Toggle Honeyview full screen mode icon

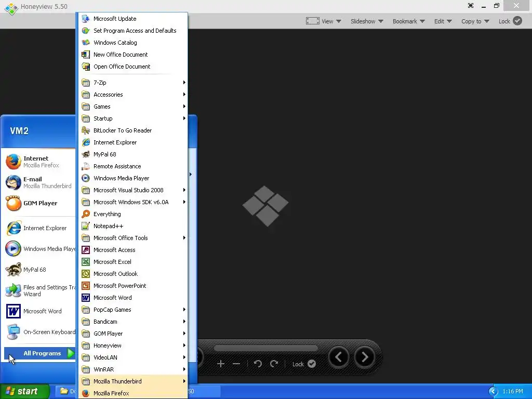click(x=471, y=5)
